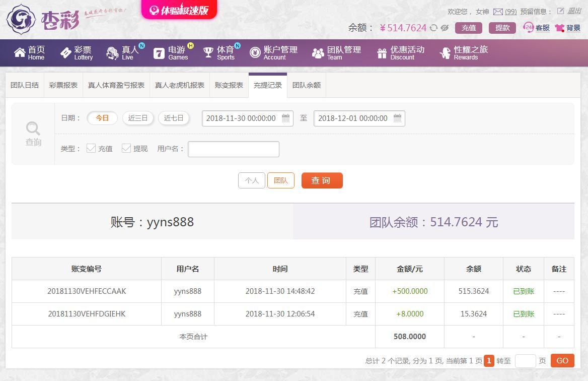Viewport: 588px width, 381px height.
Task: Click the end date field 2018-12-01
Action: [x=359, y=118]
